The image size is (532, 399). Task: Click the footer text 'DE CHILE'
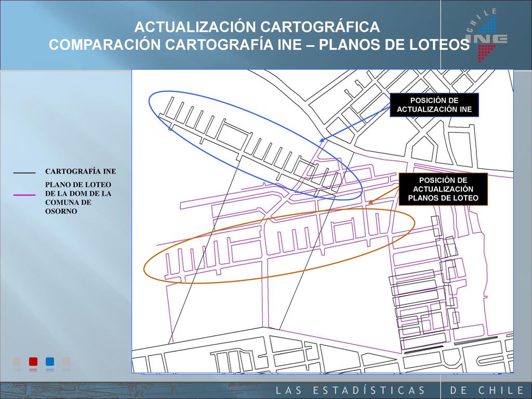click(x=486, y=390)
